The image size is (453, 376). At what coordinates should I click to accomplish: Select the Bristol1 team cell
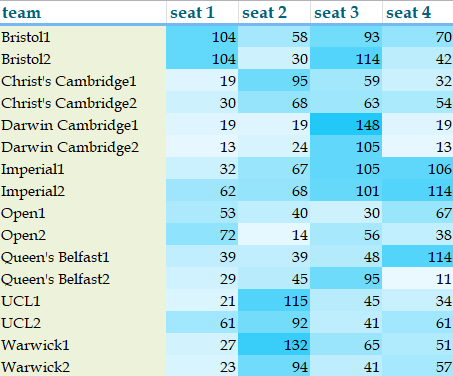pyautogui.click(x=83, y=37)
